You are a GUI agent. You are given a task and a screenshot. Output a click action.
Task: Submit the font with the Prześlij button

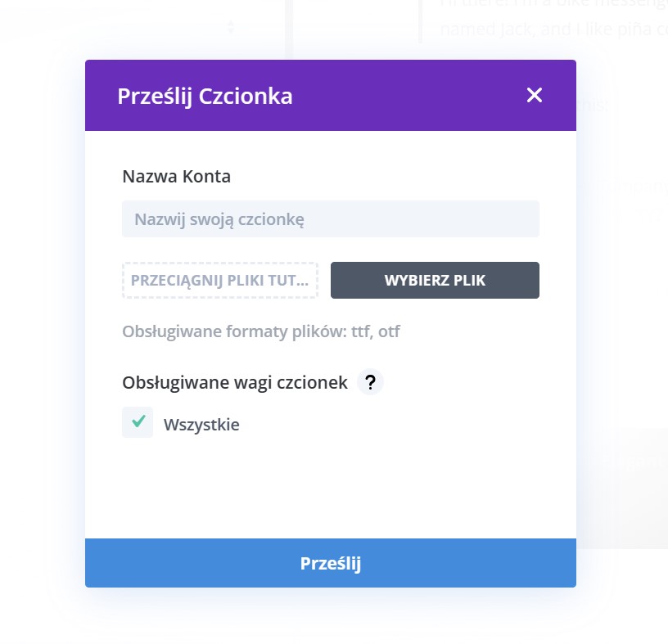pyautogui.click(x=331, y=563)
